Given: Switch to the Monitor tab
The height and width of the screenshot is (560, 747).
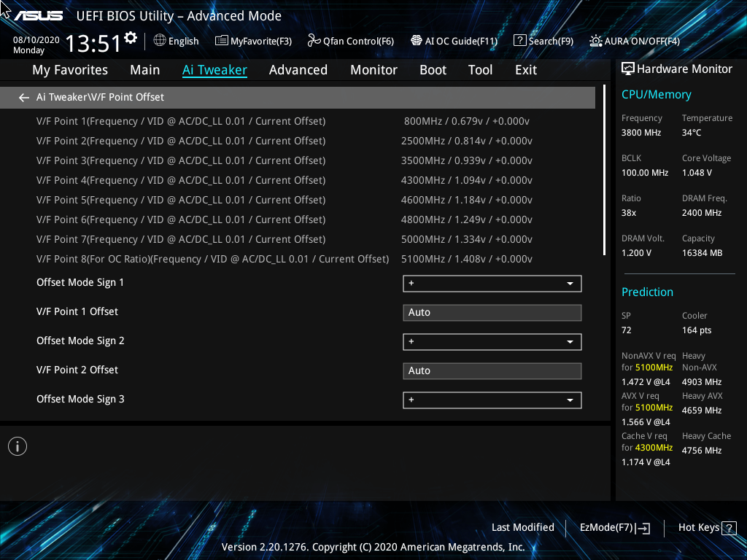Looking at the screenshot, I should [x=373, y=69].
